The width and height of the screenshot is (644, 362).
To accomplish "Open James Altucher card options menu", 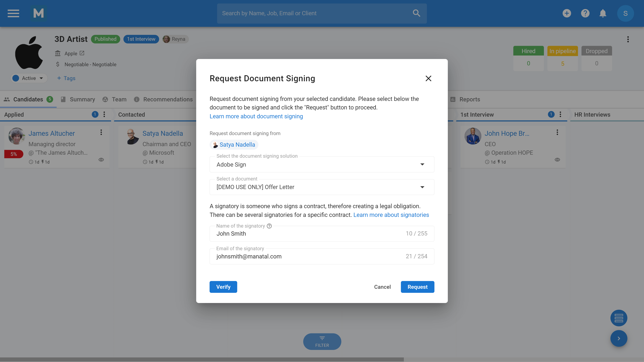I will [101, 132].
